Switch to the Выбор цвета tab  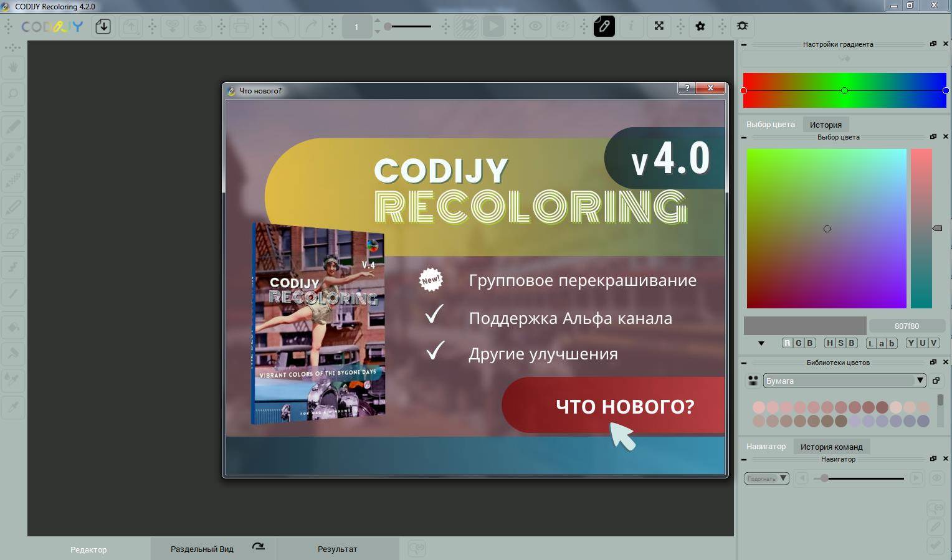(x=771, y=125)
